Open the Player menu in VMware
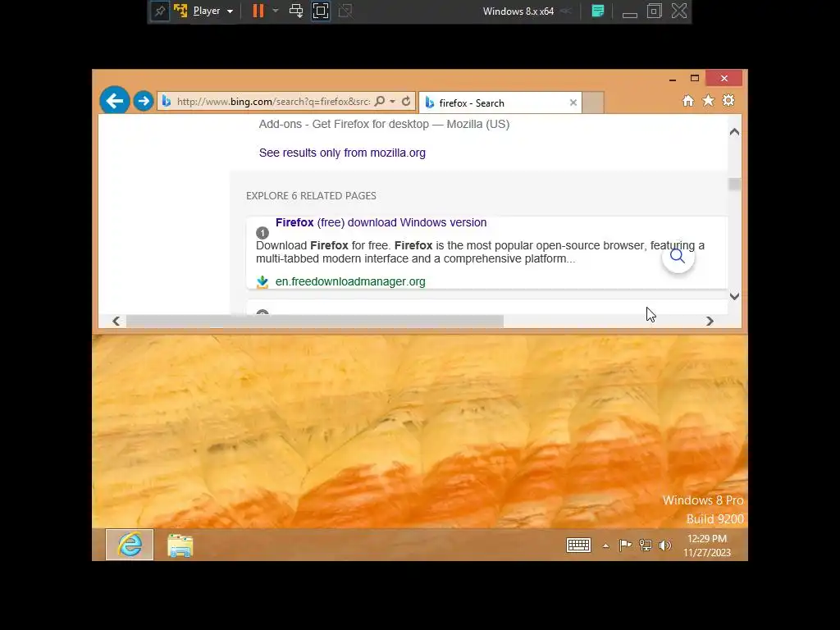Screen dimensions: 840x630 pos(213,11)
